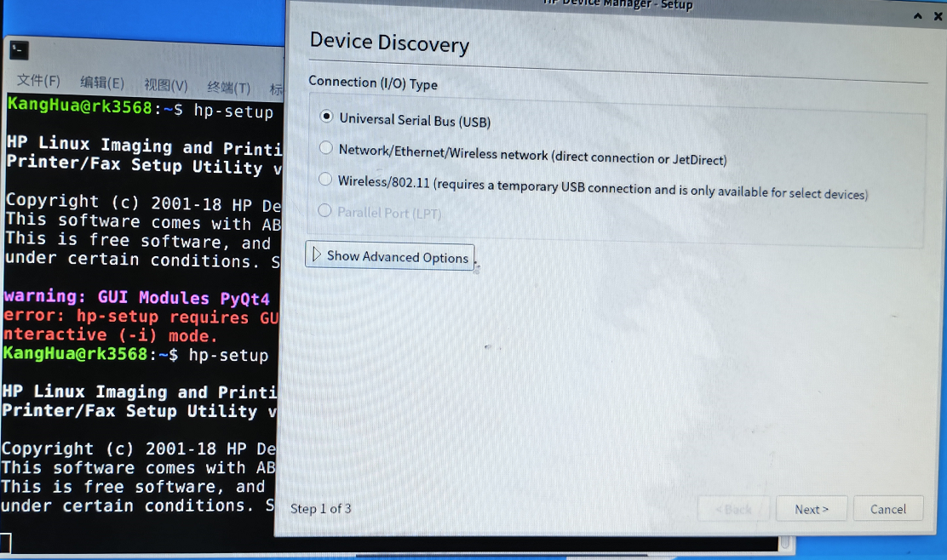Click the terminal cursor block at bottom
Screen dimensions: 947x560
coord(5,543)
